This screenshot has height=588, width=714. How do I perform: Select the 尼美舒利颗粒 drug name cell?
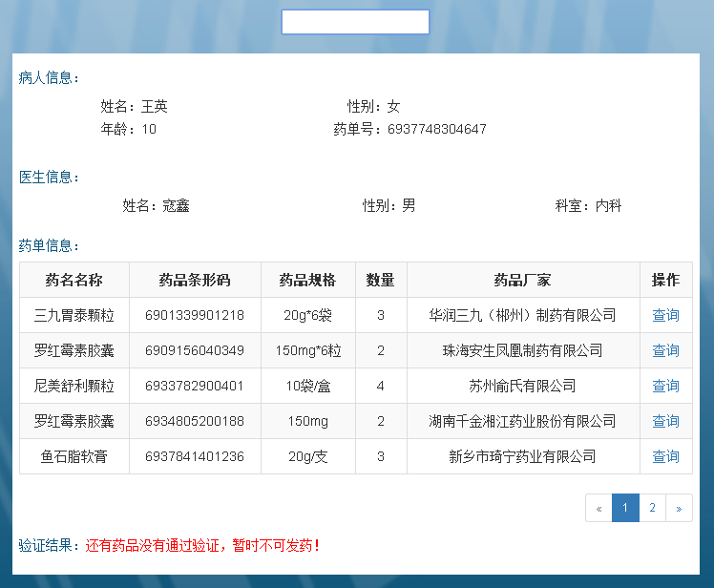pos(74,386)
